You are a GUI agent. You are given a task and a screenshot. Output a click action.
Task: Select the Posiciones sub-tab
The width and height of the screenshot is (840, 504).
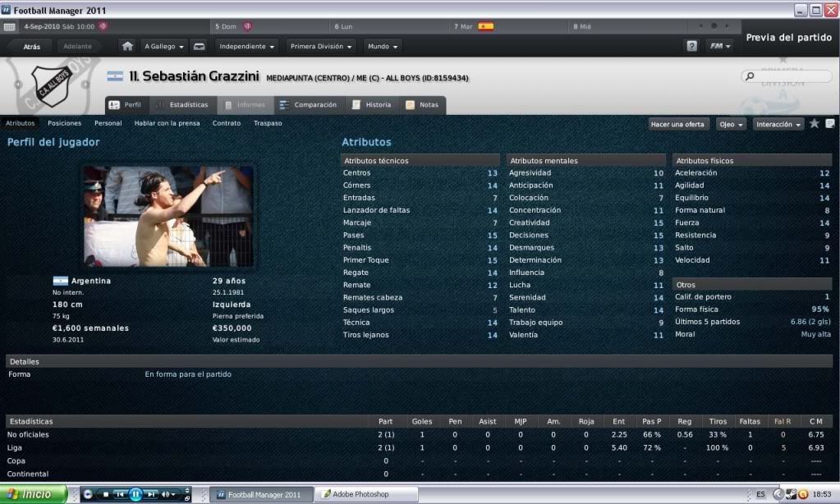[64, 123]
